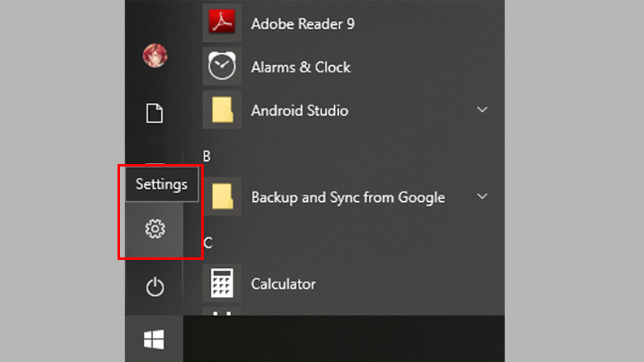This screenshot has height=362, width=644.
Task: Jump to letter B section header
Action: 207,156
